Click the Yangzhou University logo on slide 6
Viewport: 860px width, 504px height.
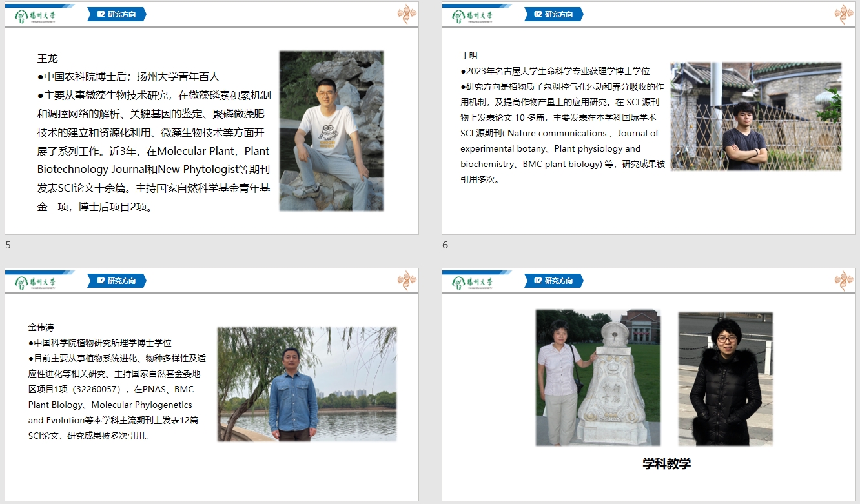473,15
